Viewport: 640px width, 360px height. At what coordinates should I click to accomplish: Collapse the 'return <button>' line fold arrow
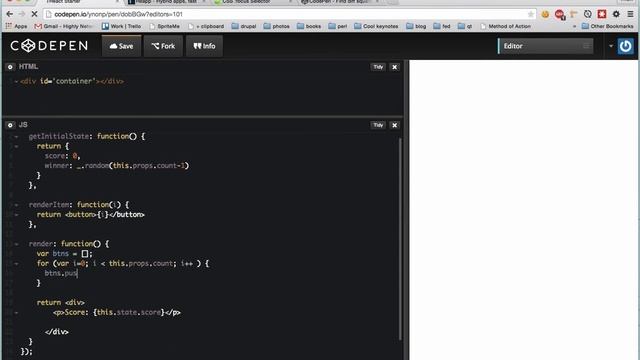[x=16, y=215]
